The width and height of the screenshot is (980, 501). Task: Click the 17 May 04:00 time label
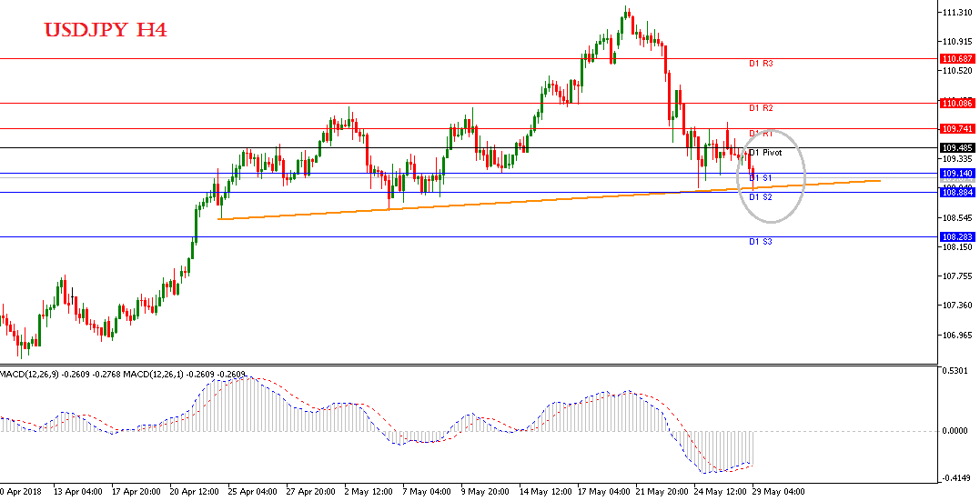click(603, 492)
